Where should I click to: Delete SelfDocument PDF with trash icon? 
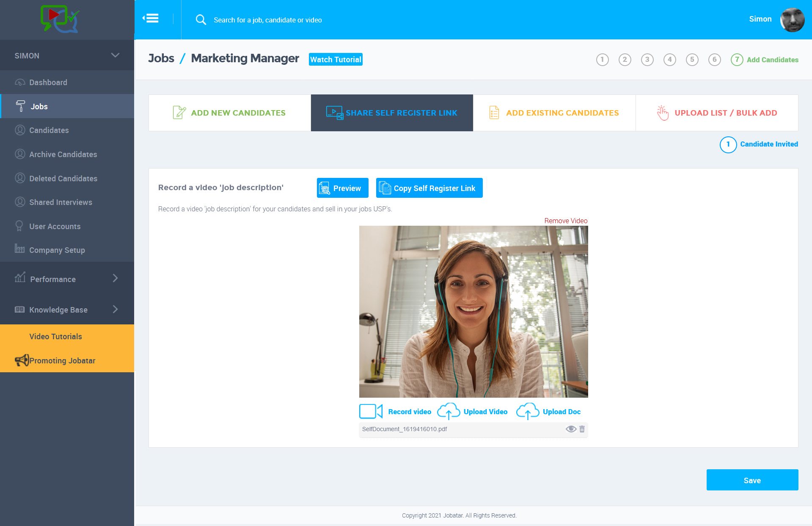tap(582, 429)
